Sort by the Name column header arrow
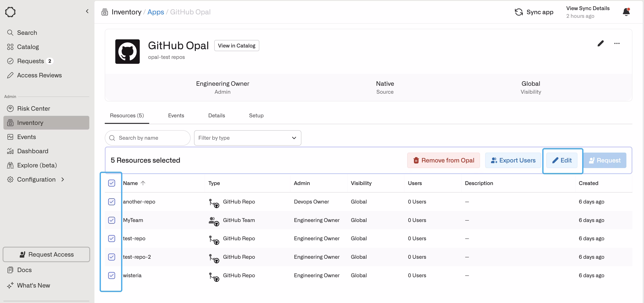This screenshot has width=644, height=303. 143,183
